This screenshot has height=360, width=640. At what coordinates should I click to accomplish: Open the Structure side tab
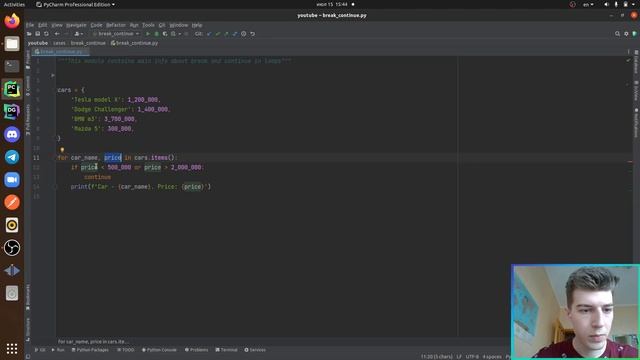[28, 329]
